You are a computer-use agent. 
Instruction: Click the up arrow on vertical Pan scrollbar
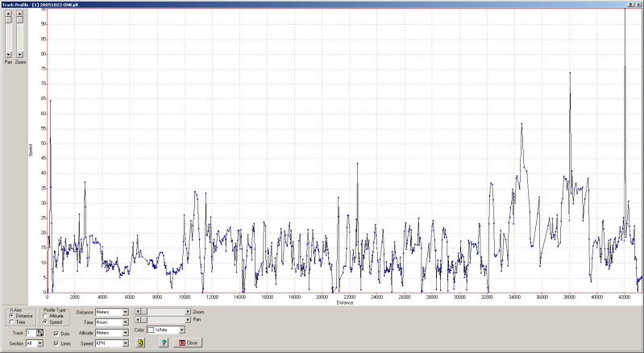tap(8, 14)
